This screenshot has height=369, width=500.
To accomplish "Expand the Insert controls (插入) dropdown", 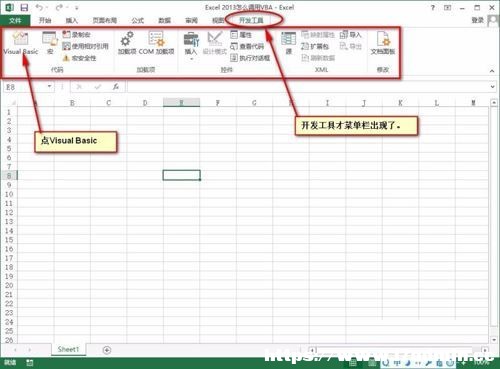I will pyautogui.click(x=191, y=46).
